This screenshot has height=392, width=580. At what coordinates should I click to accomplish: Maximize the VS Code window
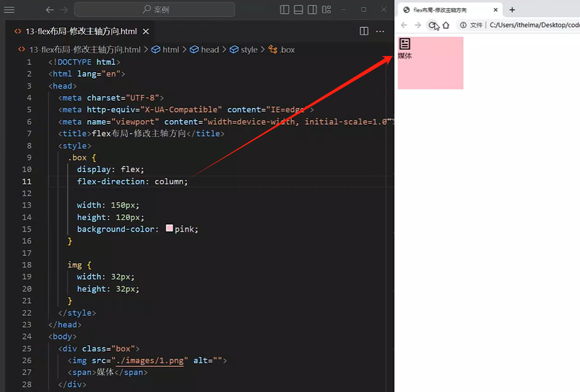[364, 10]
